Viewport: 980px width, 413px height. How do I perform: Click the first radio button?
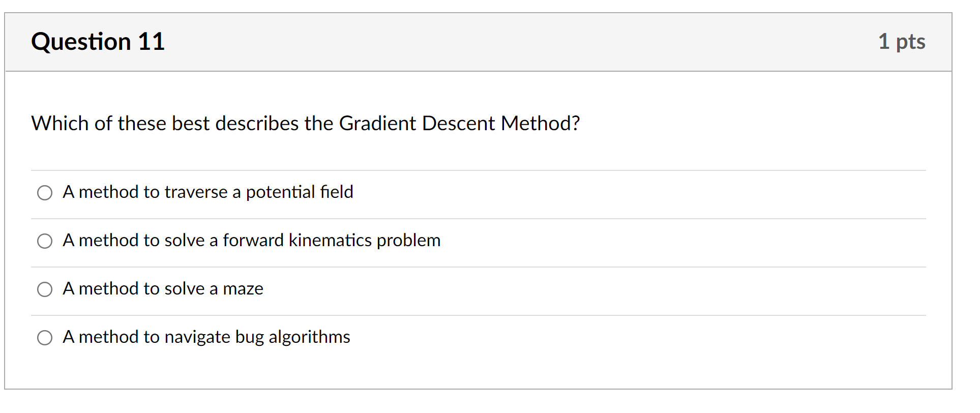tap(45, 193)
